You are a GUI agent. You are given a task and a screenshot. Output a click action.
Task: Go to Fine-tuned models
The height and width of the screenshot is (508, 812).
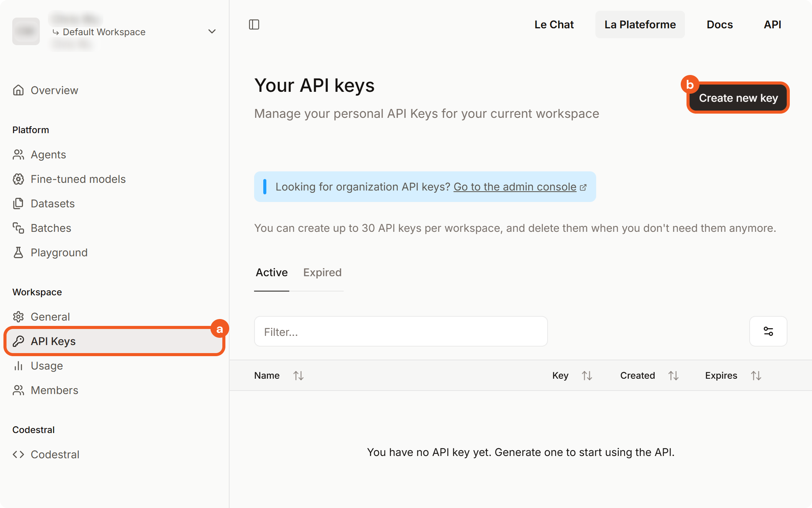click(78, 179)
